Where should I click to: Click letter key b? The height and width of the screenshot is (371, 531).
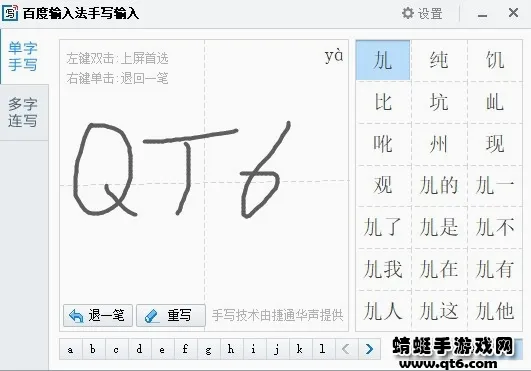pos(94,349)
